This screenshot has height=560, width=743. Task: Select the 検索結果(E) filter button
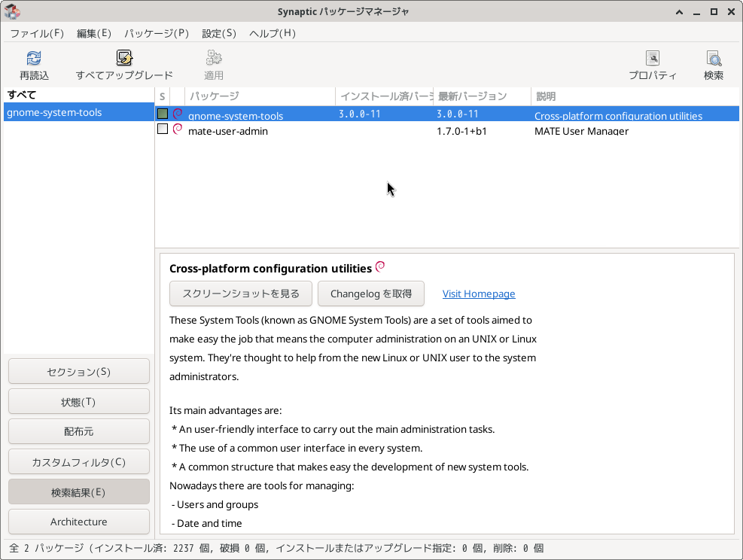78,492
